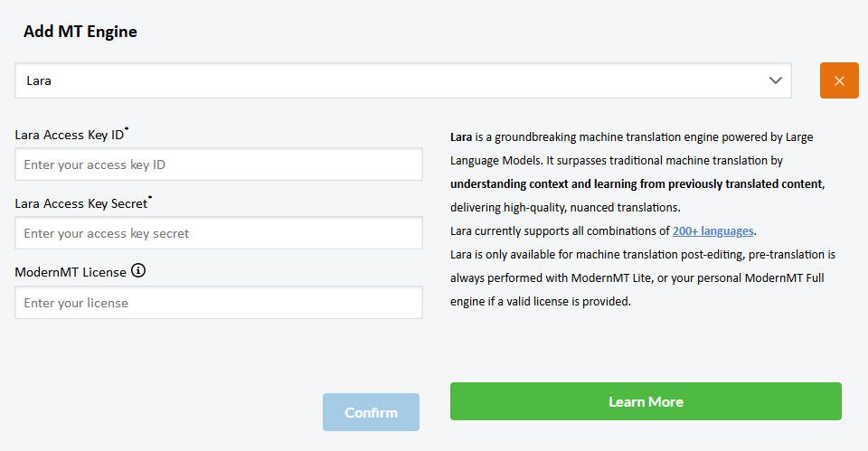Click the info icon beside ModernMT License
The width and height of the screenshot is (868, 451).
pyautogui.click(x=138, y=270)
